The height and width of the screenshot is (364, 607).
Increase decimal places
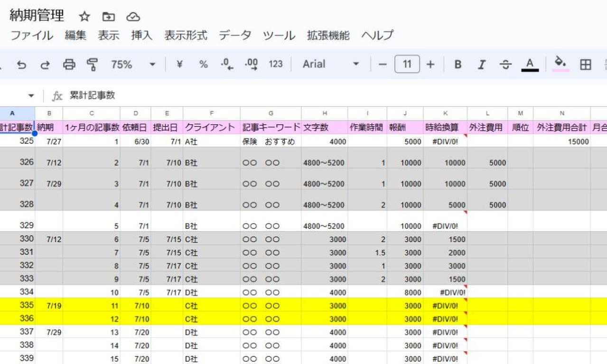point(251,64)
